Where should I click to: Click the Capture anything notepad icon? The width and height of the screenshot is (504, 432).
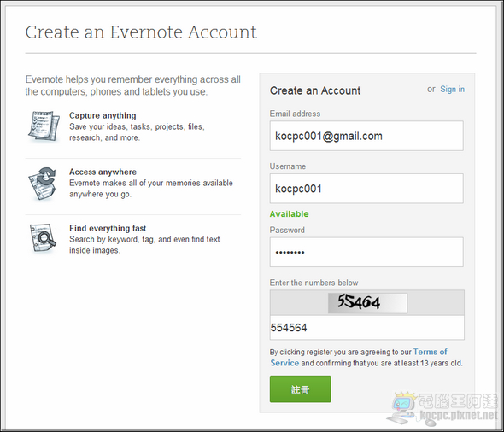click(x=44, y=126)
